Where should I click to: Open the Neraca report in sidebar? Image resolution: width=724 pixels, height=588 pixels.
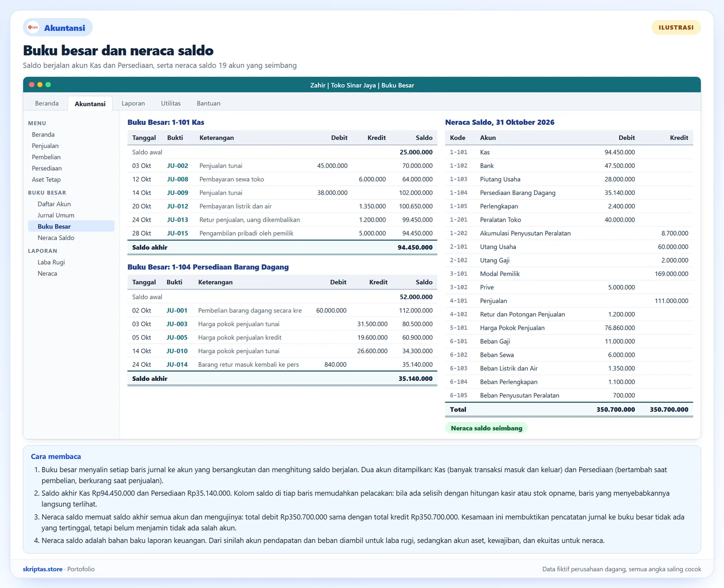pyautogui.click(x=48, y=273)
